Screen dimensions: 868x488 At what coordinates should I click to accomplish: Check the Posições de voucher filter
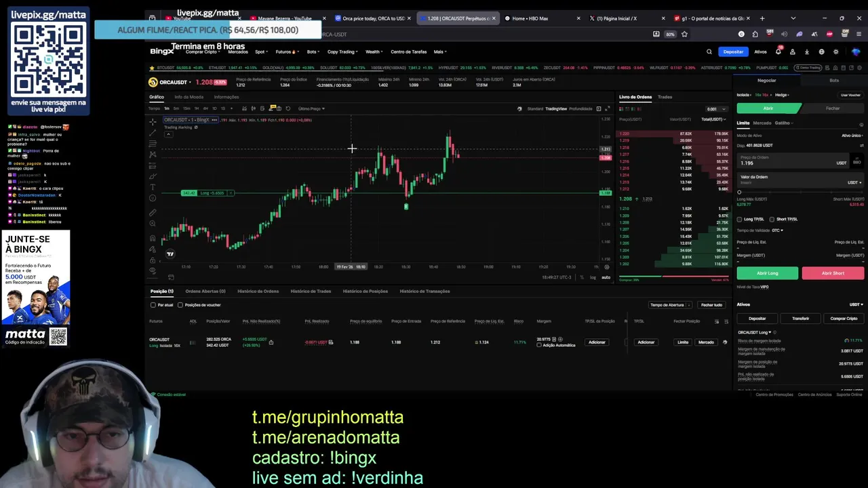180,305
